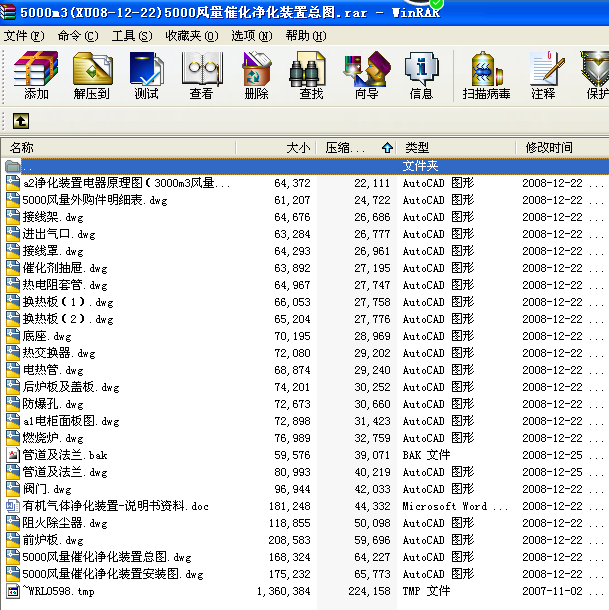Open the Commands menu 命令(C)
Screen dimensions: 609x610
pyautogui.click(x=78, y=36)
